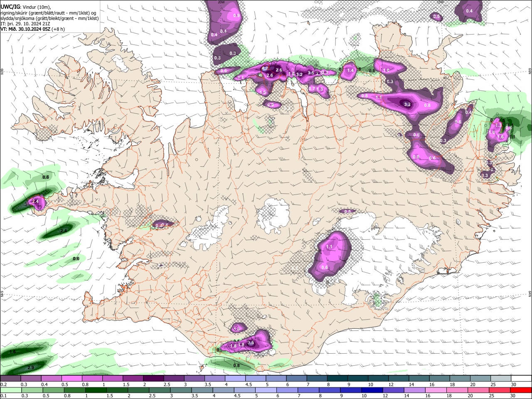Image resolution: width=532 pixels, height=399 pixels.
Task: Click the 2.9 rain value in the southwest sea
Action: coord(30,368)
